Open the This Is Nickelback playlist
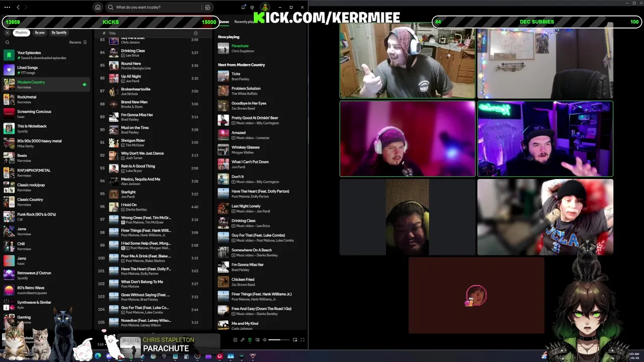Image resolution: width=644 pixels, height=362 pixels. 45,128
